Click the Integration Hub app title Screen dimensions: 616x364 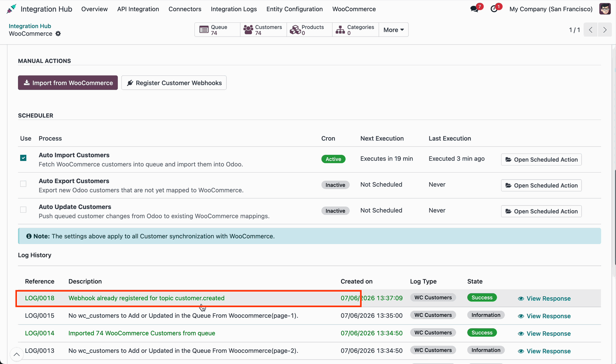click(46, 9)
